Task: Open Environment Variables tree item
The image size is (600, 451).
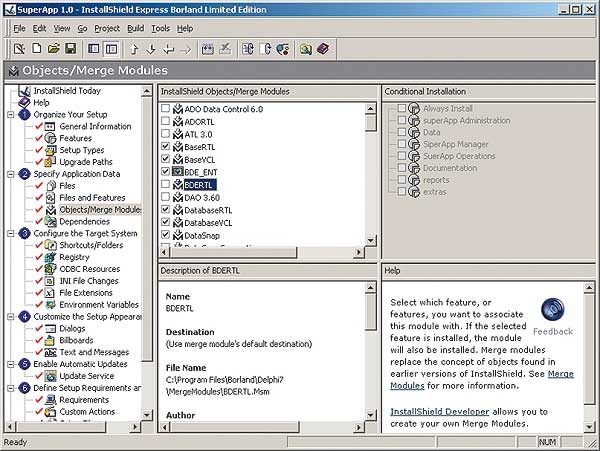Action: pos(99,305)
